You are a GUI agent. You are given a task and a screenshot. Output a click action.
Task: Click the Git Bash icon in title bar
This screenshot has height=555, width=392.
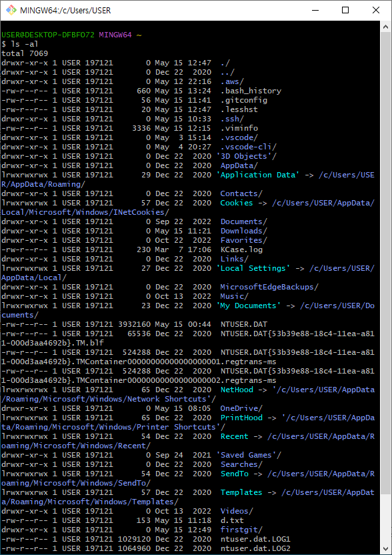pos(11,10)
